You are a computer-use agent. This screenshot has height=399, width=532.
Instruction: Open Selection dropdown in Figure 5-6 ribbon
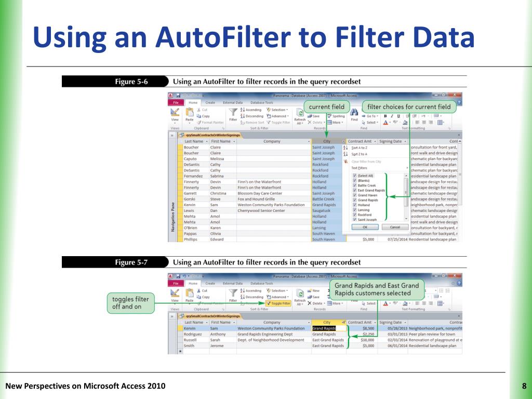[277, 110]
